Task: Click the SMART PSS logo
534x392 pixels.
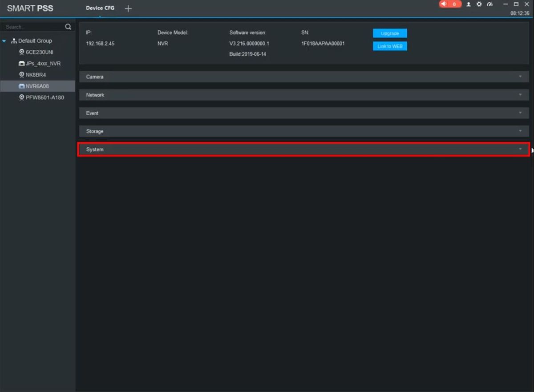Action: [x=30, y=8]
